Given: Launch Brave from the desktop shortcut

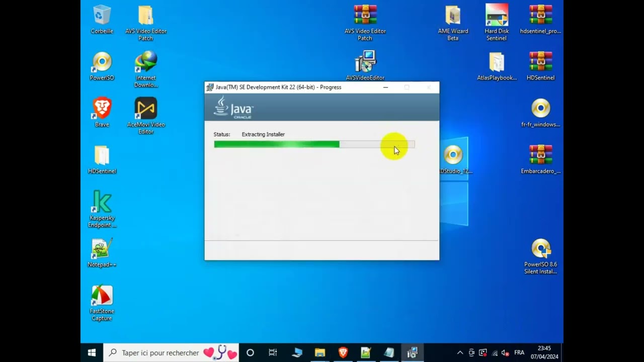Looking at the screenshot, I should pyautogui.click(x=102, y=113).
